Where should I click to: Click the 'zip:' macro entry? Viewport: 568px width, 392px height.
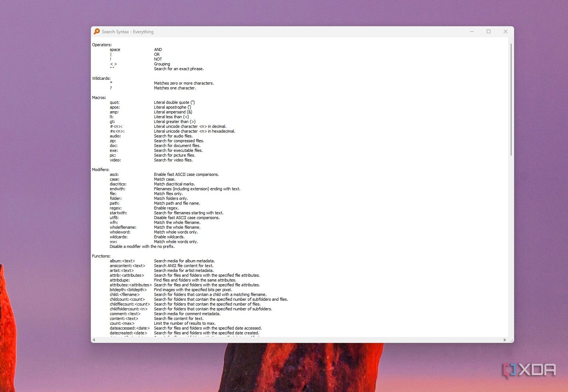(113, 141)
